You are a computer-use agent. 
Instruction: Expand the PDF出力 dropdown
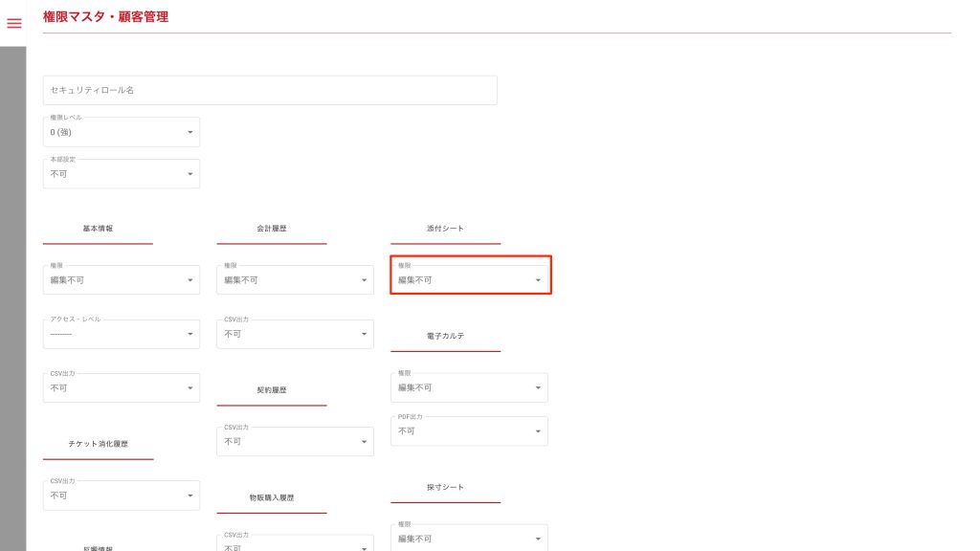pos(469,431)
